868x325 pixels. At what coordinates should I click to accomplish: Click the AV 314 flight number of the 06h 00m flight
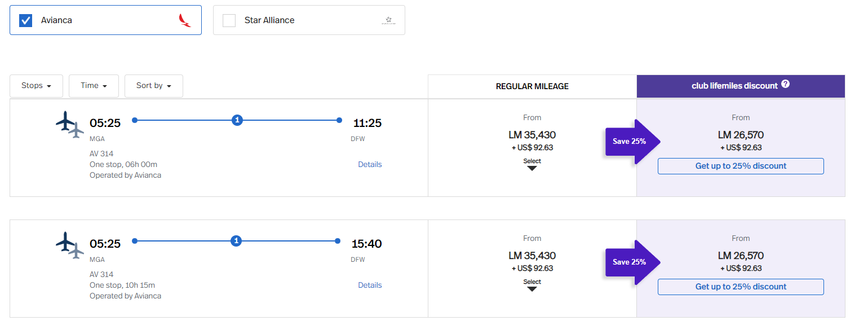101,154
